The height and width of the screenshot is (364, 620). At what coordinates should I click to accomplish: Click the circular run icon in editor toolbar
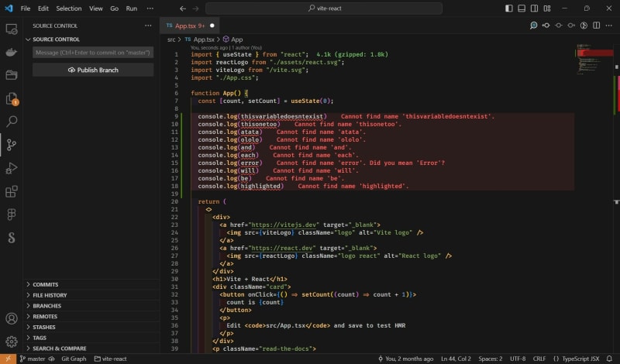click(x=584, y=26)
